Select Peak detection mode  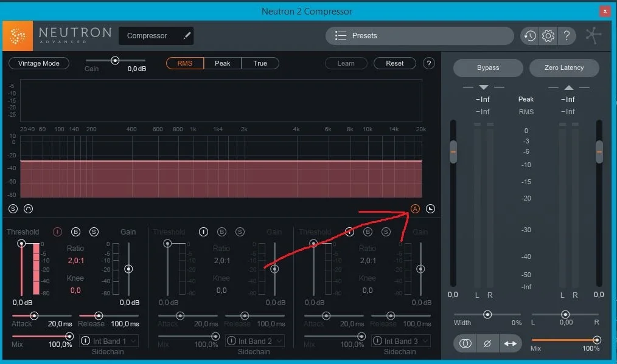(222, 63)
